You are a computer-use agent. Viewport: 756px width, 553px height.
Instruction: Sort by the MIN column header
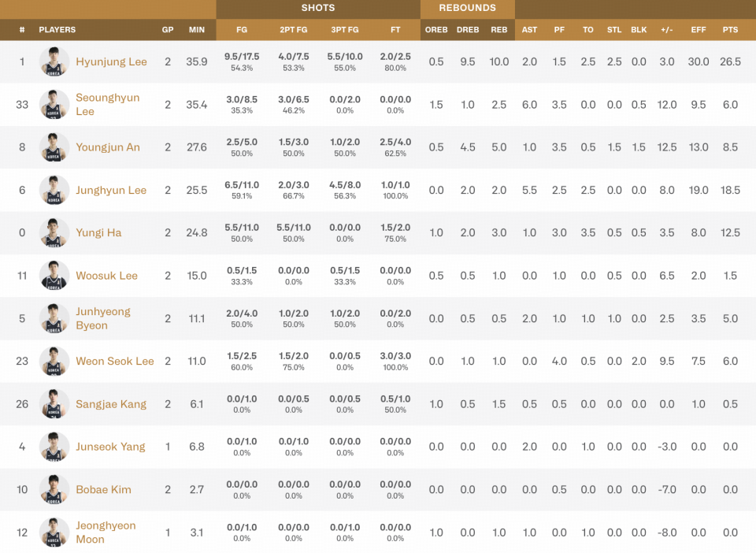coord(197,30)
